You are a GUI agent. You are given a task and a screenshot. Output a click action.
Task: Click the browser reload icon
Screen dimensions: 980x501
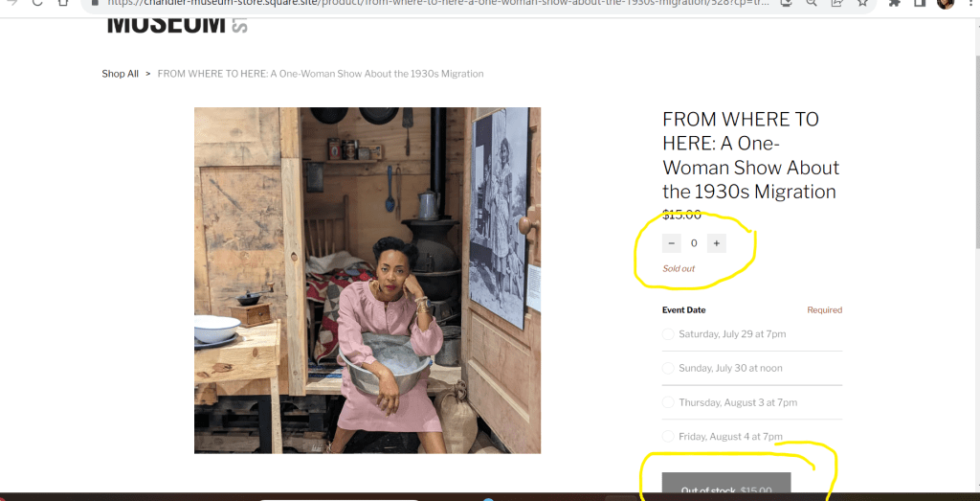pos(38,4)
